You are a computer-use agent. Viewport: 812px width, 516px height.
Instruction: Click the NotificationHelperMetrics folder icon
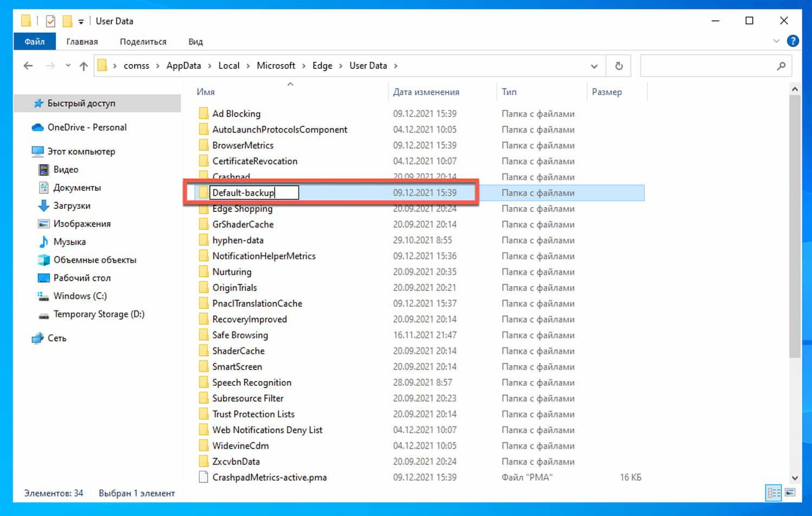(204, 256)
